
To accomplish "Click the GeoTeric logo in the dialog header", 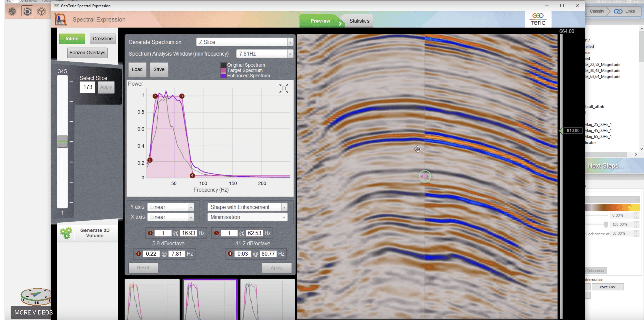I will (537, 19).
